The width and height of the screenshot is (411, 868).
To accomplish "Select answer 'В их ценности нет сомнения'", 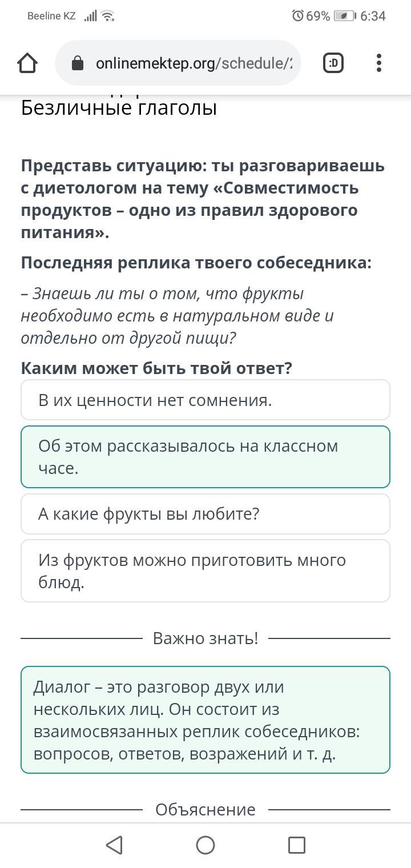I will (x=205, y=400).
